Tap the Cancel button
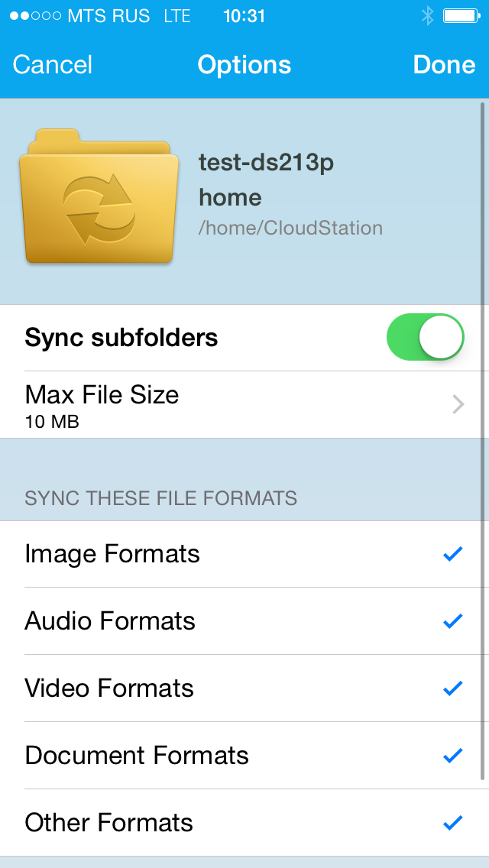This screenshot has height=868, width=489. [53, 65]
